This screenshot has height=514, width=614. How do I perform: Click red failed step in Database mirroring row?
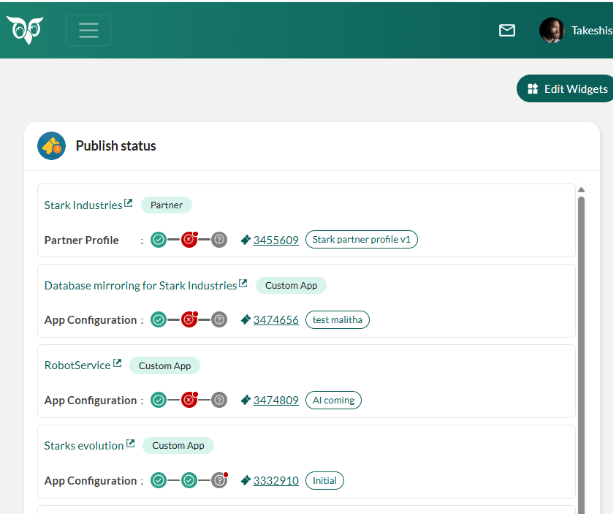click(189, 320)
